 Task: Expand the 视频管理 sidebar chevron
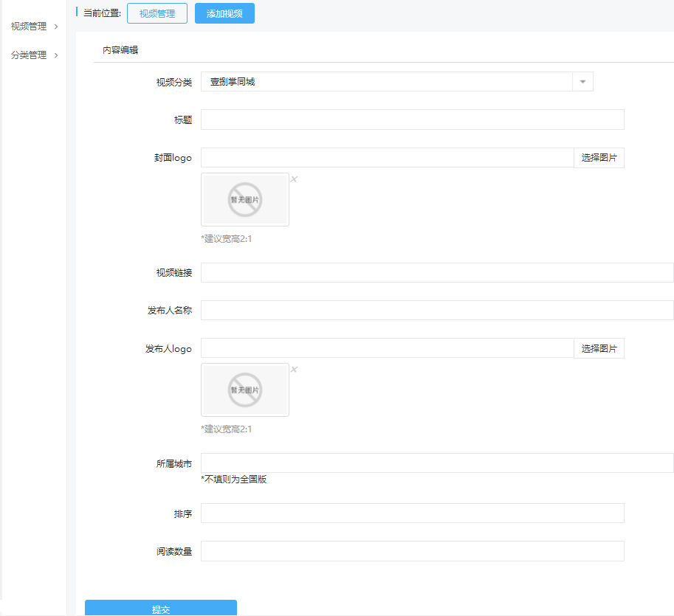click(56, 27)
